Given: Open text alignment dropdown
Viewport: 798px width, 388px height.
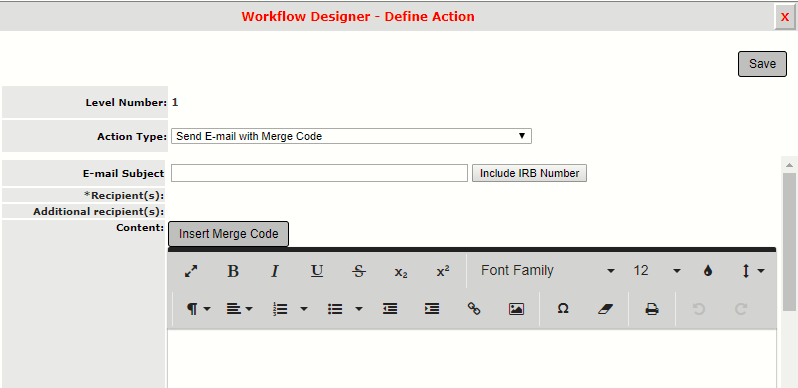Looking at the screenshot, I should [x=239, y=309].
